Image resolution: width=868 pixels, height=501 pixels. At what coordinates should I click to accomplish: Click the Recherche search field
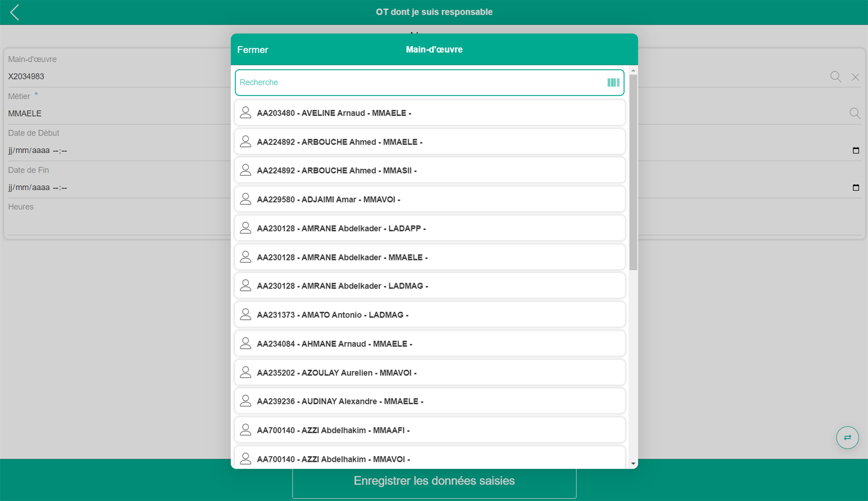pos(420,82)
